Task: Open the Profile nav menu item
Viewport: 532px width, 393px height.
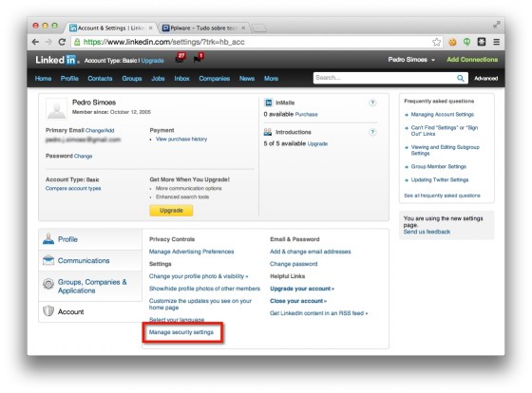Action: point(69,79)
